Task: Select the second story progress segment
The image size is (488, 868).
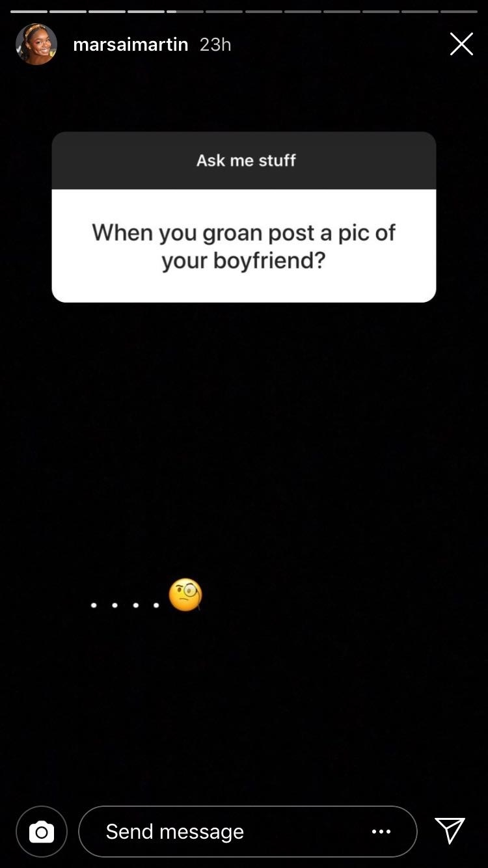Action: (68, 12)
